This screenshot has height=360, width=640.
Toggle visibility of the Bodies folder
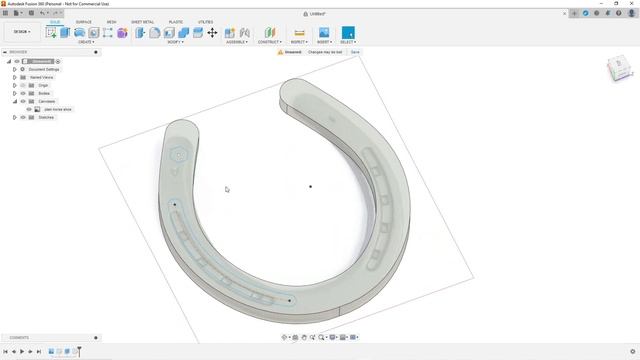23,93
